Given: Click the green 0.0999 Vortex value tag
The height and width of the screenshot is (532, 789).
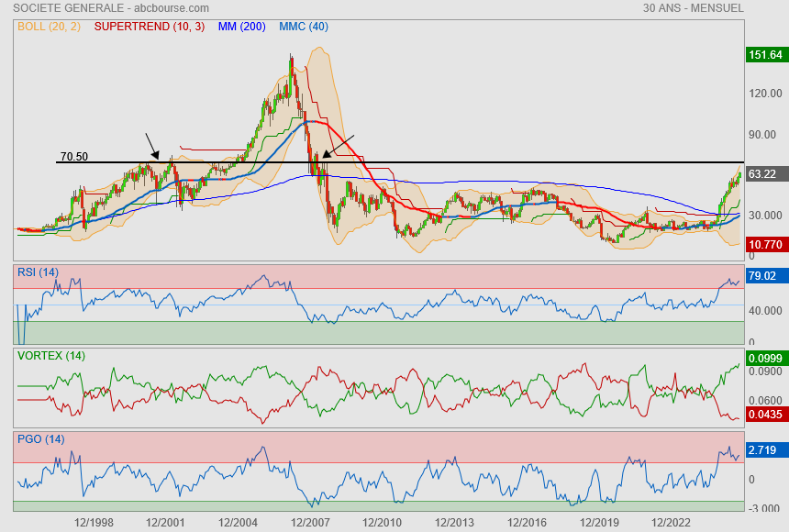Looking at the screenshot, I should pos(765,358).
